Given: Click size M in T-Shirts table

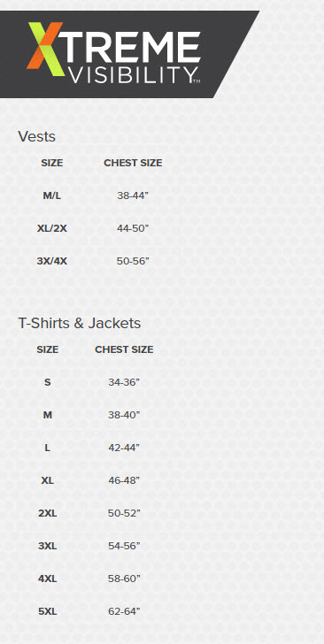Looking at the screenshot, I should point(48,415).
